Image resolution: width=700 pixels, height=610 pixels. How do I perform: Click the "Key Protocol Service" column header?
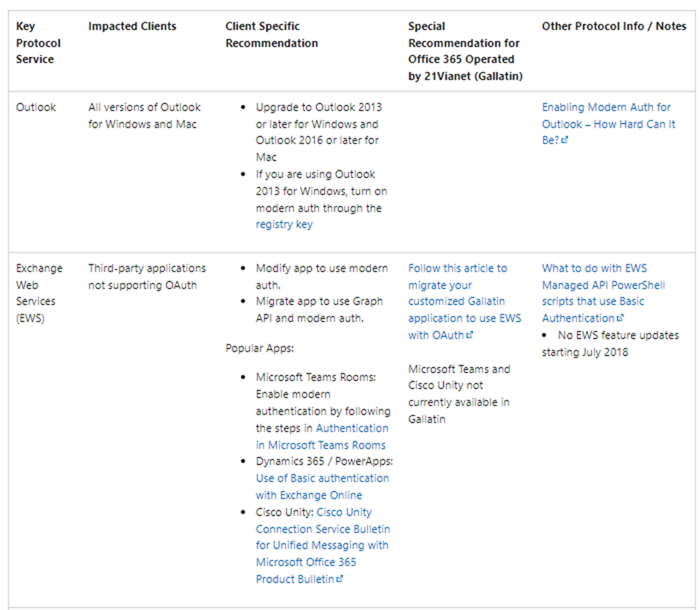pos(39,43)
